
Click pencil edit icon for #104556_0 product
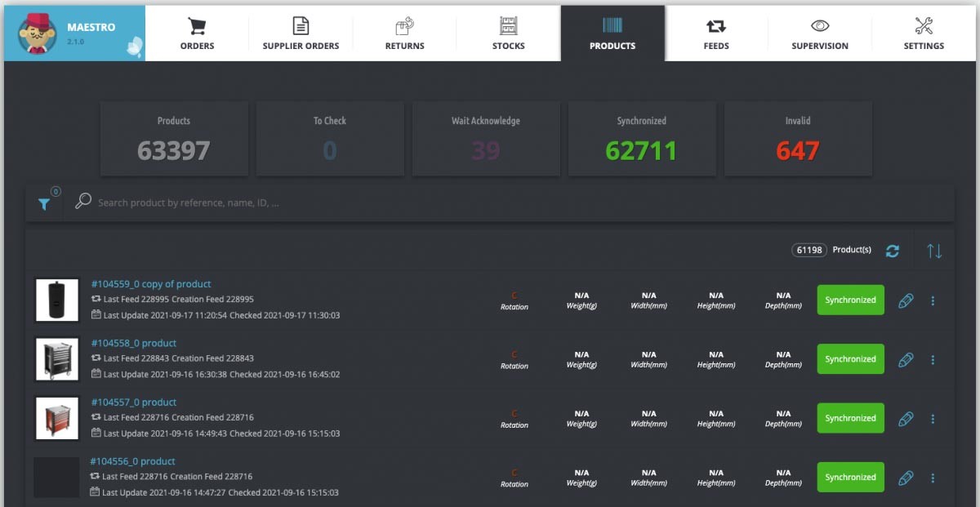tap(906, 478)
